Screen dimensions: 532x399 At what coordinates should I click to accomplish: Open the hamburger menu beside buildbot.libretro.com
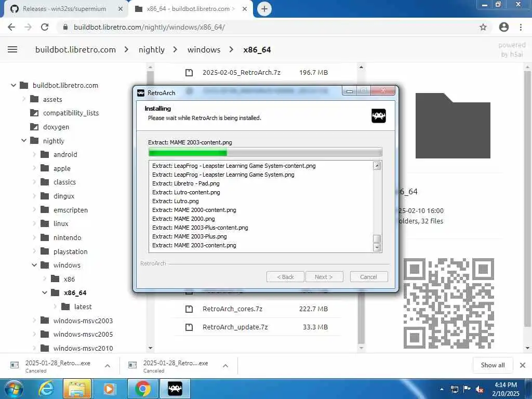click(x=12, y=49)
